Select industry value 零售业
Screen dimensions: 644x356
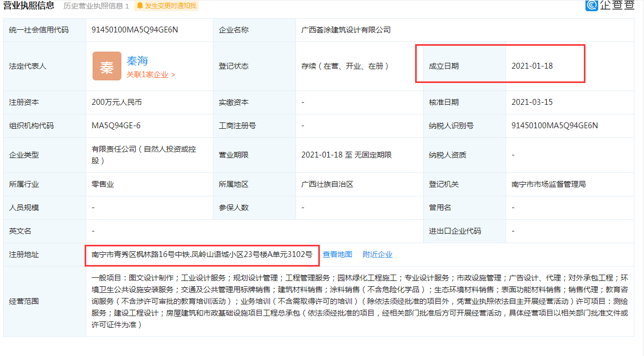[103, 184]
